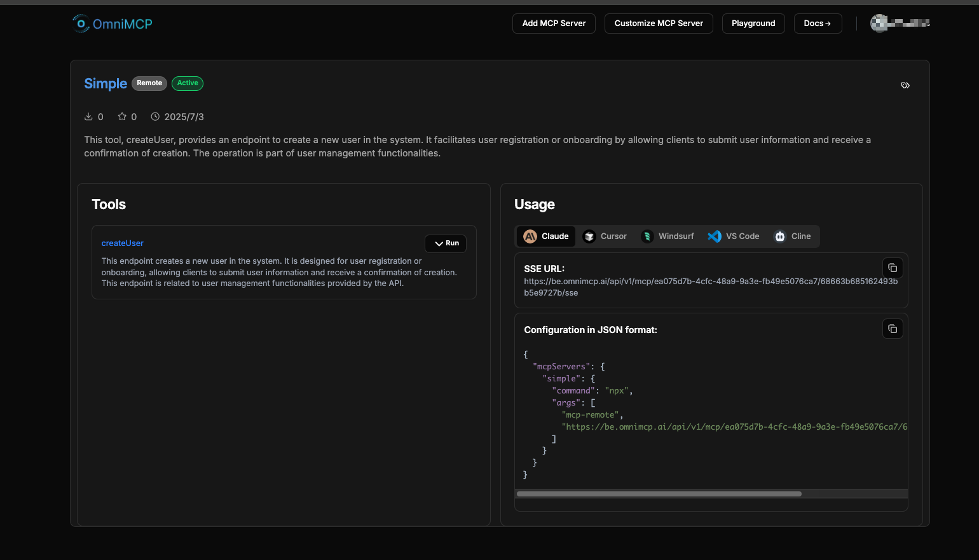Click the download count icon
Screen dimensions: 979x560
pos(88,117)
